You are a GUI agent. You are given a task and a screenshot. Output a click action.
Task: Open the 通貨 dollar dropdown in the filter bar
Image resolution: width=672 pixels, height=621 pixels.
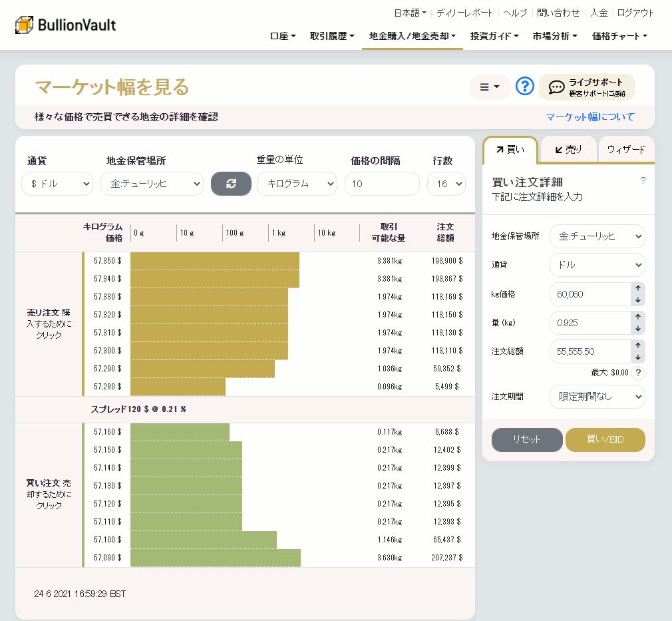click(57, 184)
